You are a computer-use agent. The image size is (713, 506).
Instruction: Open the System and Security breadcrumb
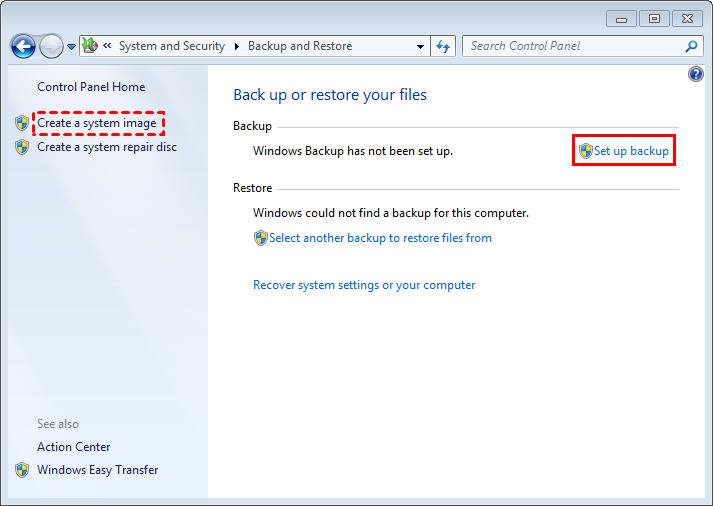click(172, 46)
